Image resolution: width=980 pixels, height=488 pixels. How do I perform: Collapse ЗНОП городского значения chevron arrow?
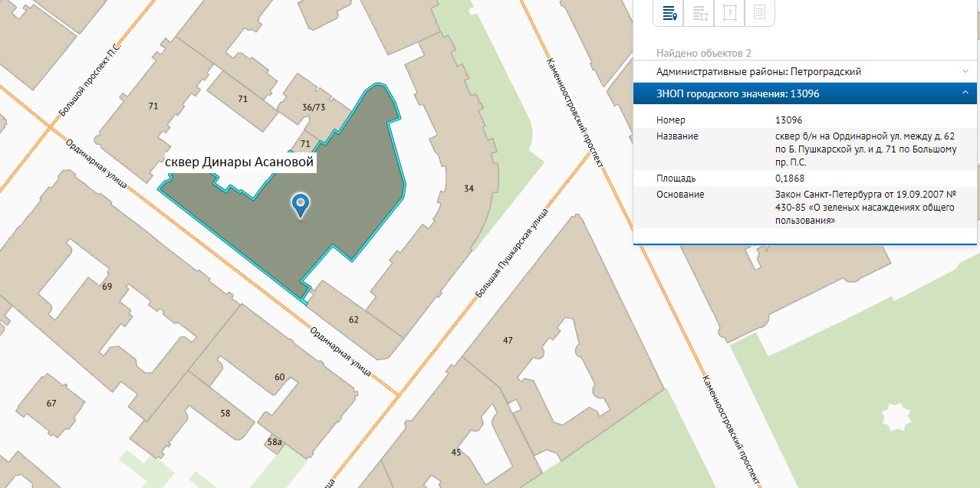coord(965,93)
